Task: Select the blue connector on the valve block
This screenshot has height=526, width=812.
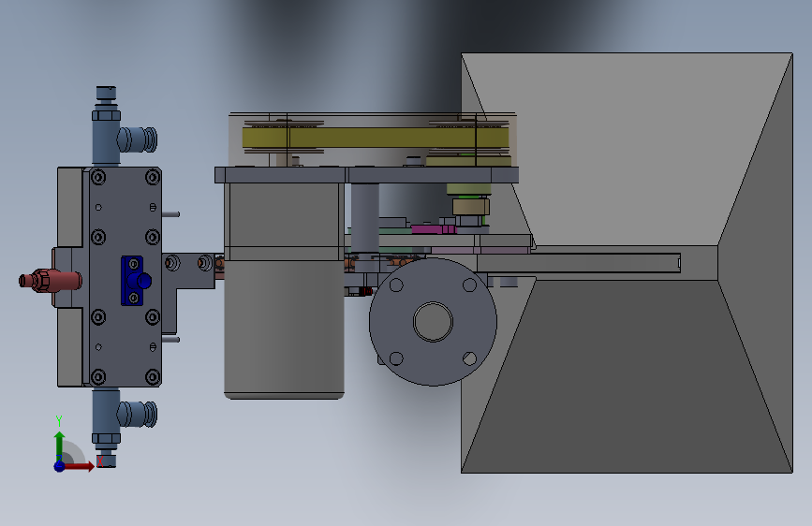Action: pos(135,281)
